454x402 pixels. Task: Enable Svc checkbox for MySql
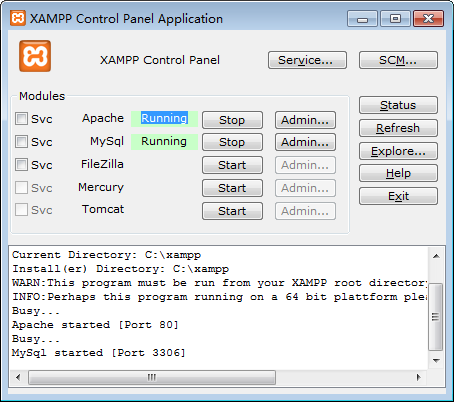click(x=21, y=142)
